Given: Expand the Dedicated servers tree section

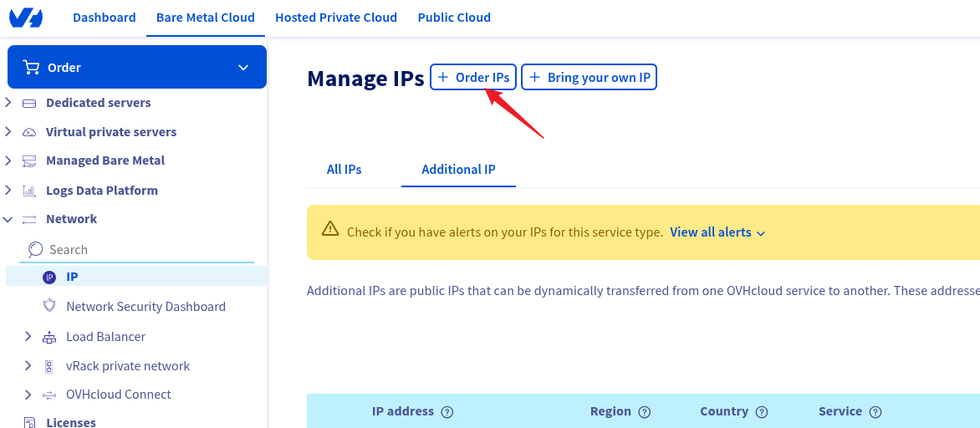Looking at the screenshot, I should (x=8, y=103).
